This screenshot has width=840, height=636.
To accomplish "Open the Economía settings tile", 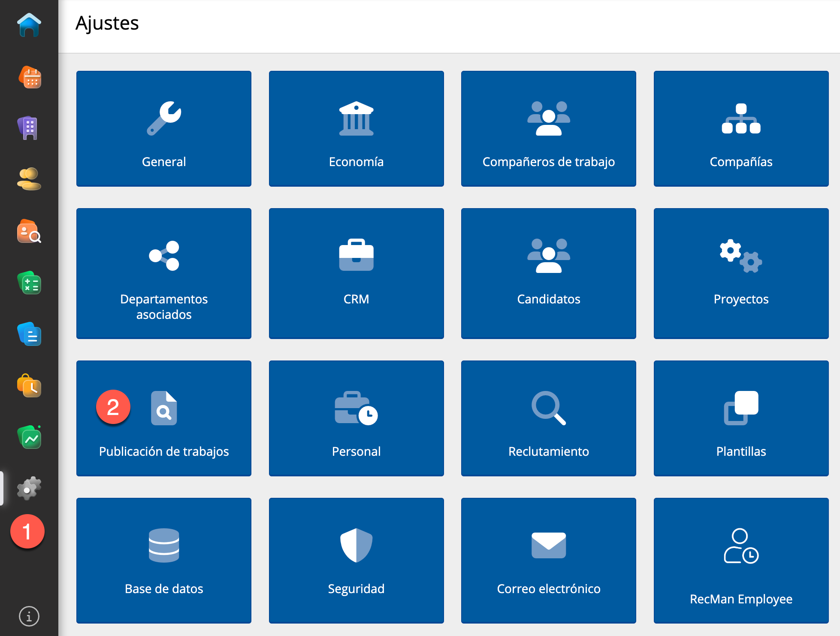I will (x=356, y=129).
